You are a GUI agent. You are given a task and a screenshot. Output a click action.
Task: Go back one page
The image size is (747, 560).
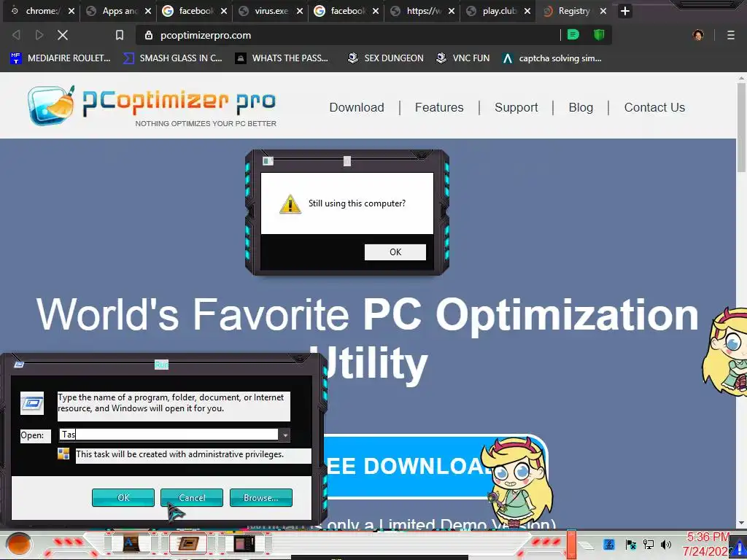tap(16, 35)
